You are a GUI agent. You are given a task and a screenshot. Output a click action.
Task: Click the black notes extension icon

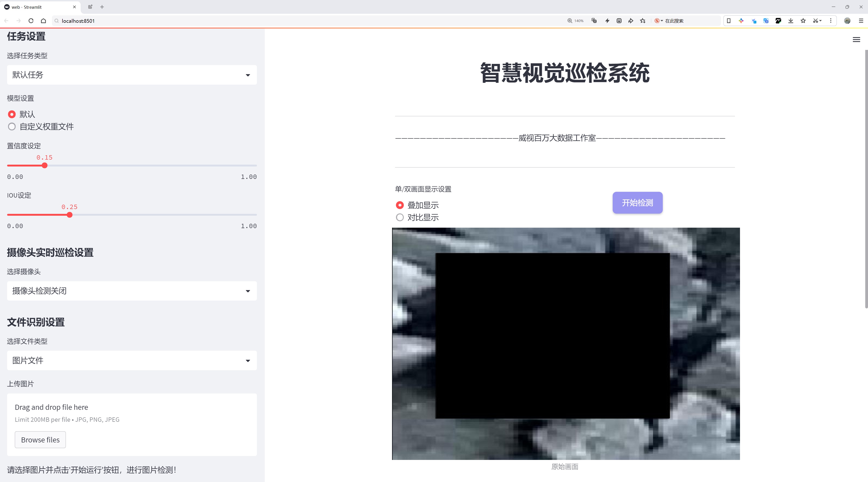[x=778, y=21]
